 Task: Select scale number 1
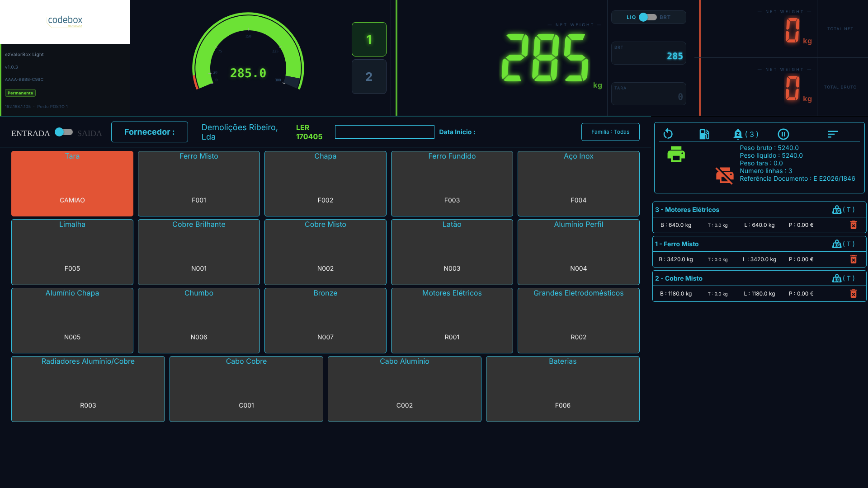point(369,39)
